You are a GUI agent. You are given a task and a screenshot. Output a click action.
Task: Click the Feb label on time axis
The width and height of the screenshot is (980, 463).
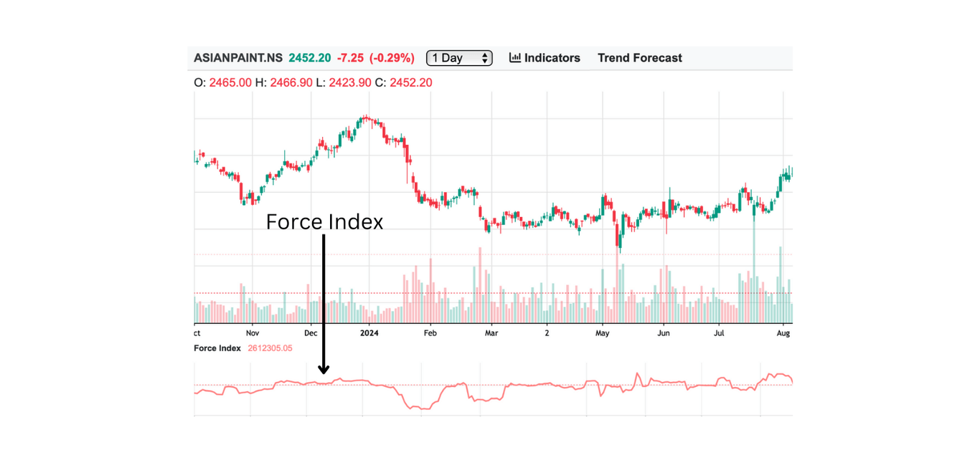430,333
